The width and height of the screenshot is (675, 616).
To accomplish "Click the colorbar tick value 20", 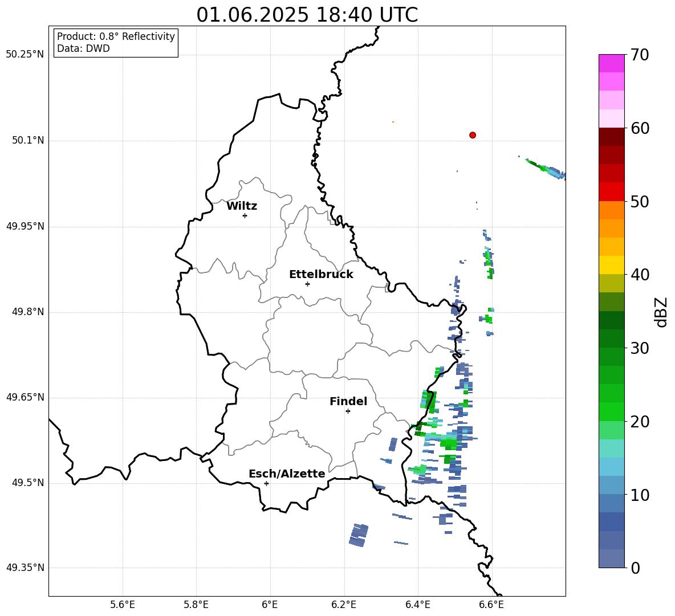I will click(640, 421).
